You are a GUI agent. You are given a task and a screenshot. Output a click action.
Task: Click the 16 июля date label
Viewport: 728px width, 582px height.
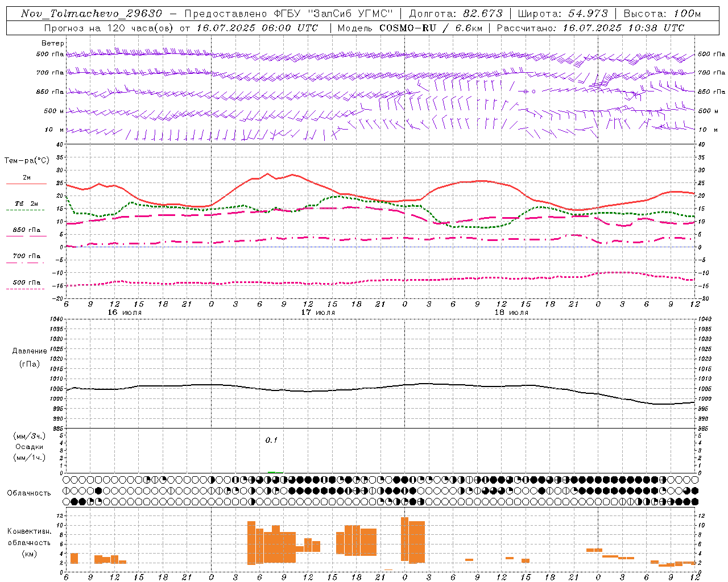point(125,313)
